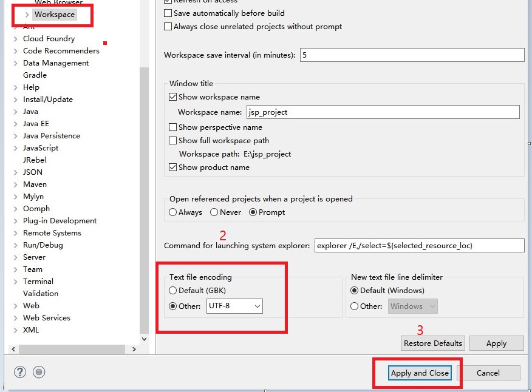Open Terminal preferences entry
This screenshot has width=532, height=392.
click(38, 282)
